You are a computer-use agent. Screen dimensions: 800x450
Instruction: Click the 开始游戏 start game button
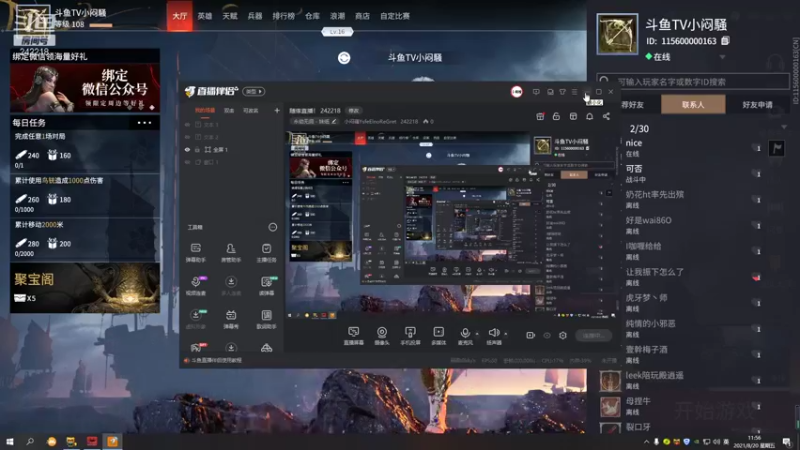(714, 410)
